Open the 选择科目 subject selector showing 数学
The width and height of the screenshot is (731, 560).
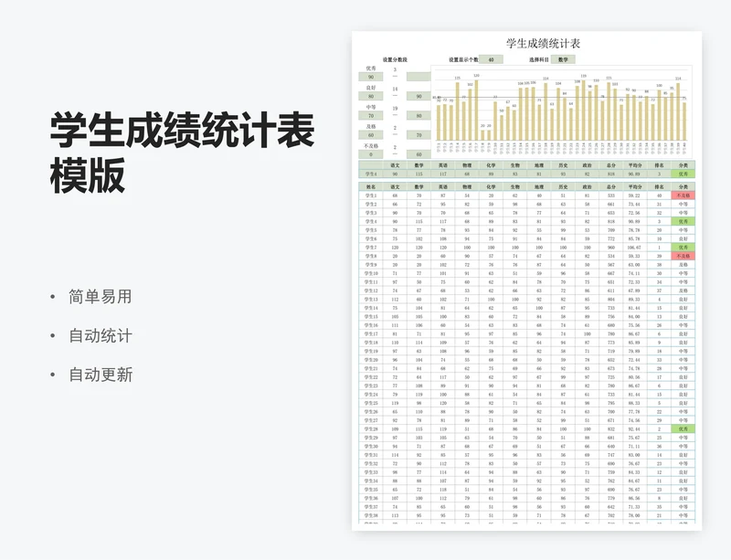click(x=563, y=59)
